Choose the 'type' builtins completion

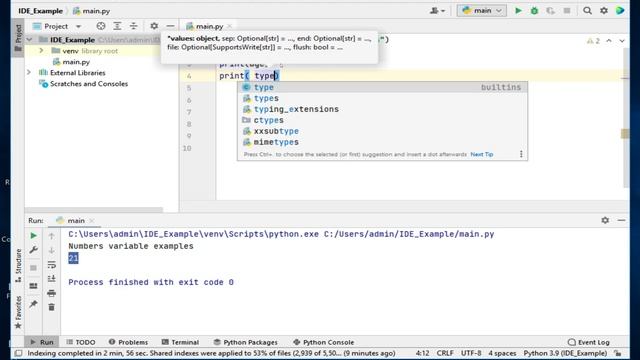point(382,87)
